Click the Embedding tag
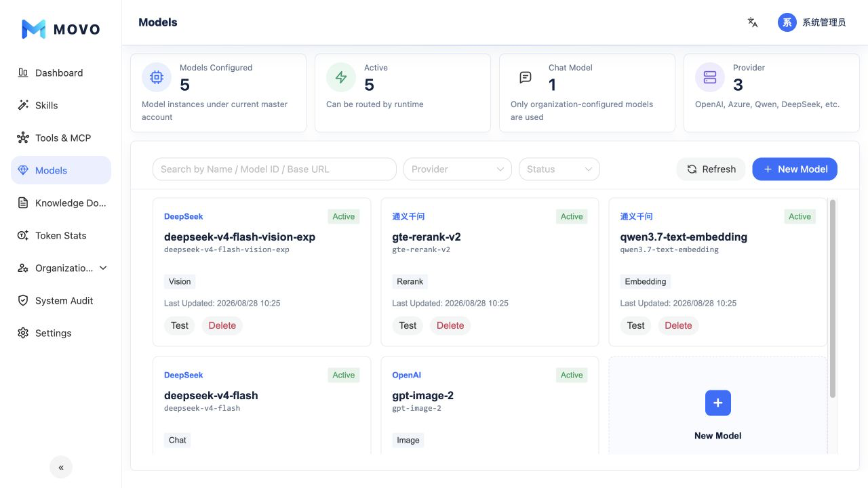Screen dimensions: 868x488 click(x=646, y=281)
